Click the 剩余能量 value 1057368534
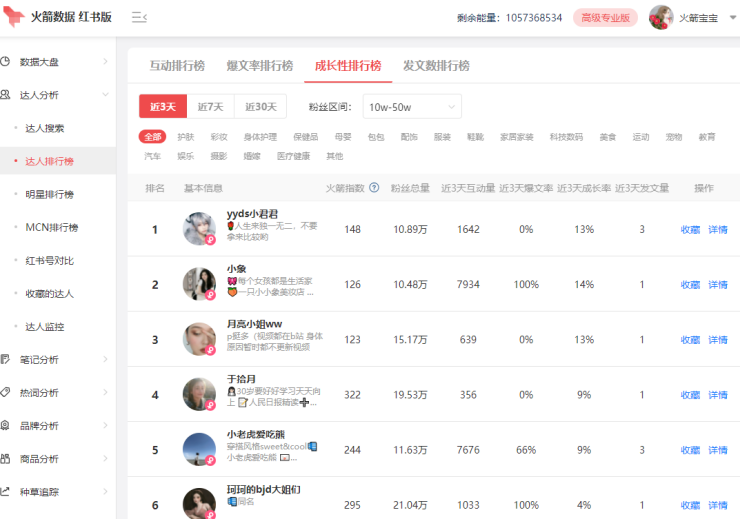The height and width of the screenshot is (519, 740). (x=534, y=18)
